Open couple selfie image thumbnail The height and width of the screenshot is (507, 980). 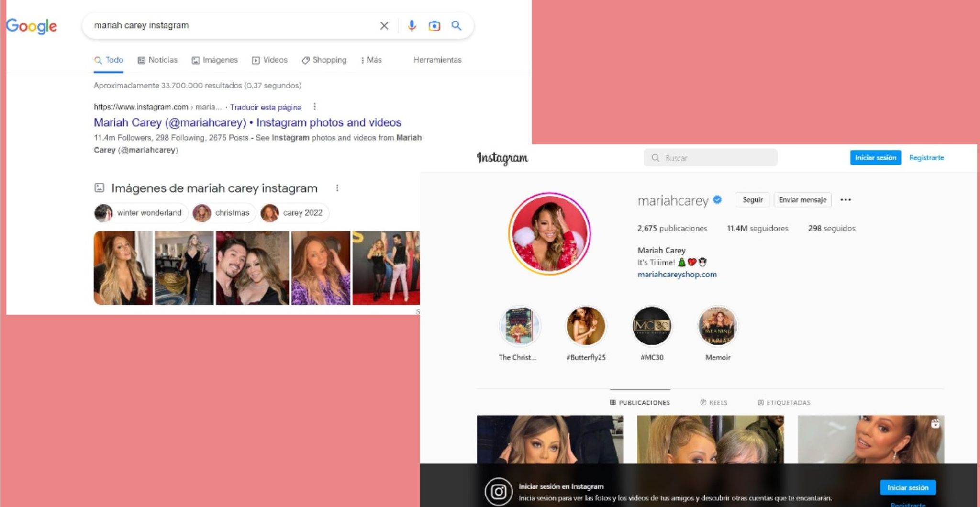click(253, 268)
